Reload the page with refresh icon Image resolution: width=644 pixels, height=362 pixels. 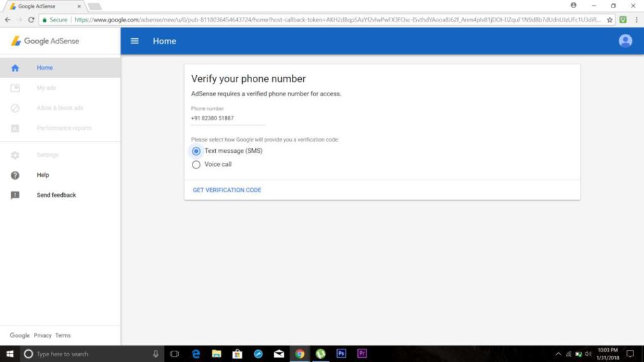(31, 20)
